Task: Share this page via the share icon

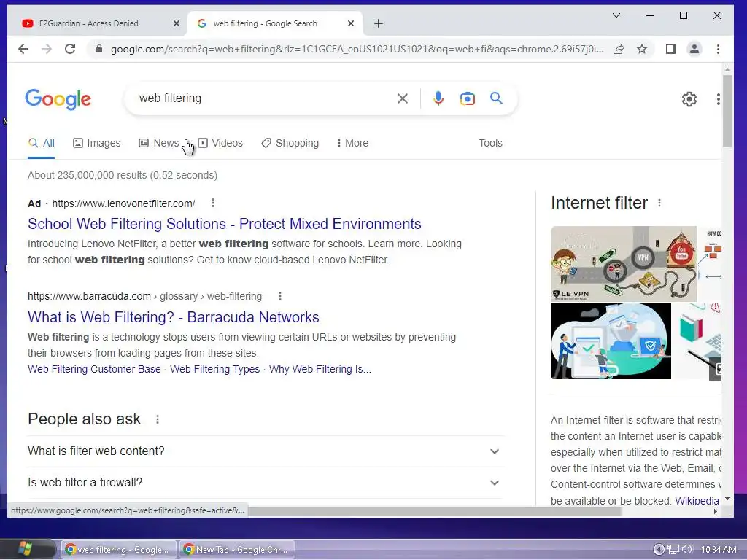Action: pos(619,49)
